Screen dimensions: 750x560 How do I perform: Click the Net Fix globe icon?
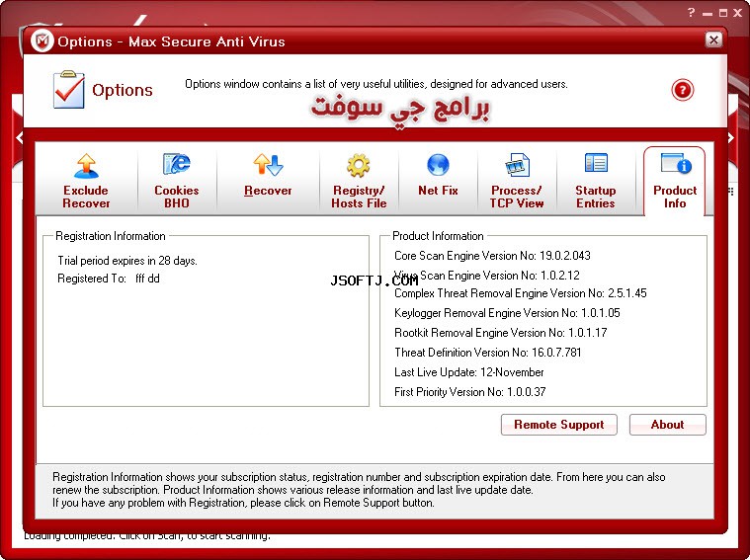438,165
